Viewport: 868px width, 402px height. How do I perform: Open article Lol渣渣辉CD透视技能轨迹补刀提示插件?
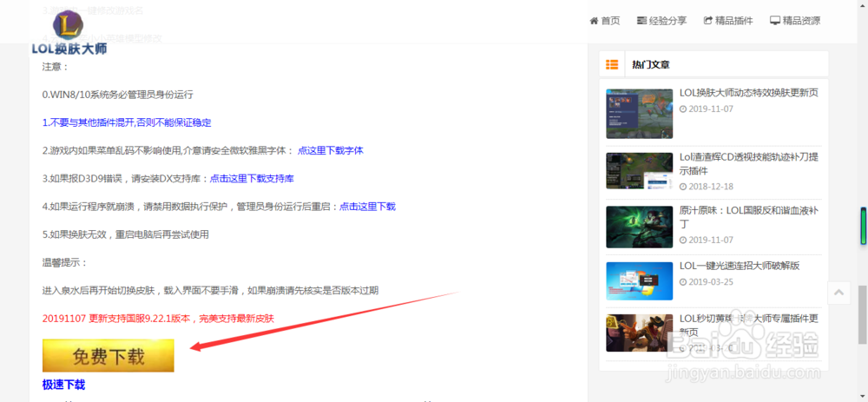748,164
